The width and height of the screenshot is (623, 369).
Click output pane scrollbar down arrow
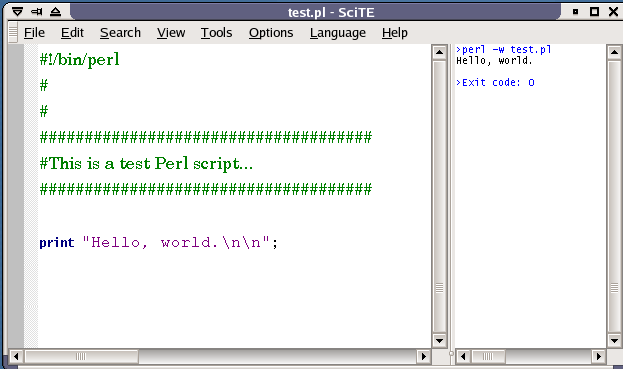click(614, 340)
